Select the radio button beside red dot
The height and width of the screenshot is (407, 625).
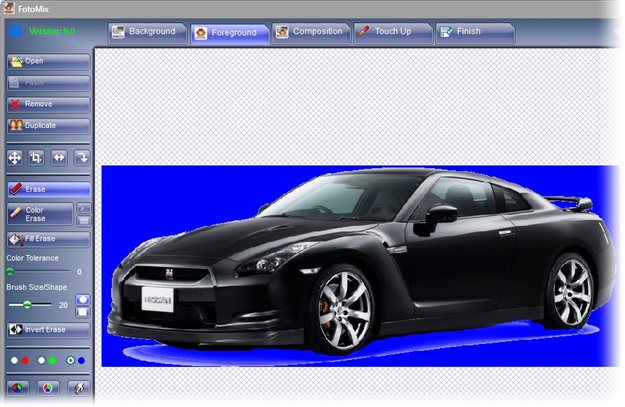(14, 361)
